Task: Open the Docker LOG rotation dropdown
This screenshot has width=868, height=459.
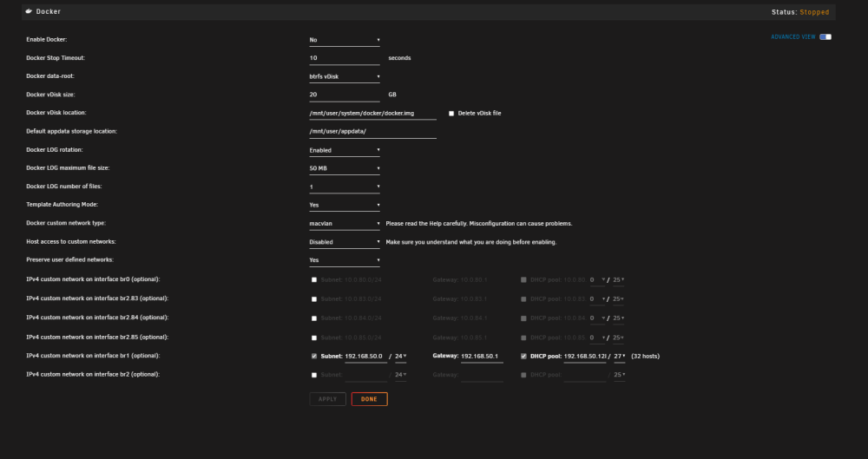Action: [x=345, y=150]
